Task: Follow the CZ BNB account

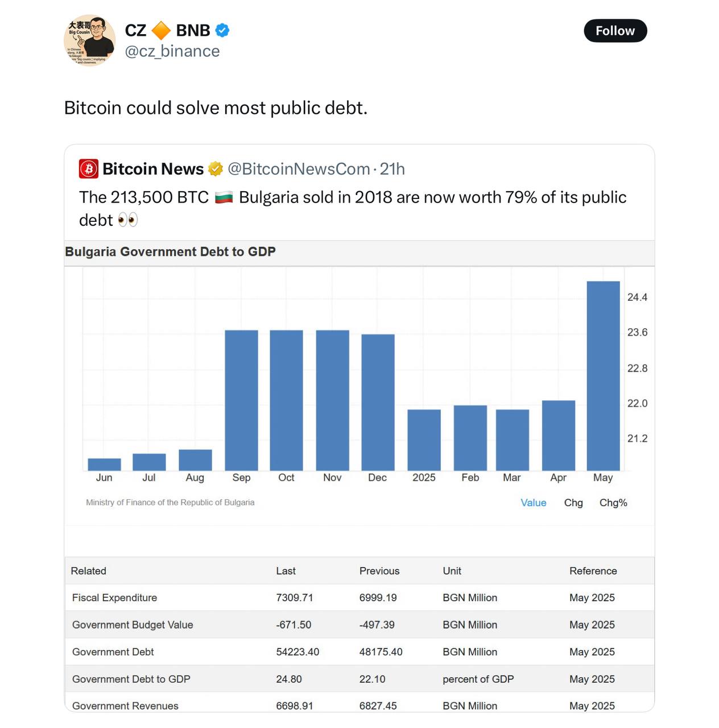Action: coord(615,31)
